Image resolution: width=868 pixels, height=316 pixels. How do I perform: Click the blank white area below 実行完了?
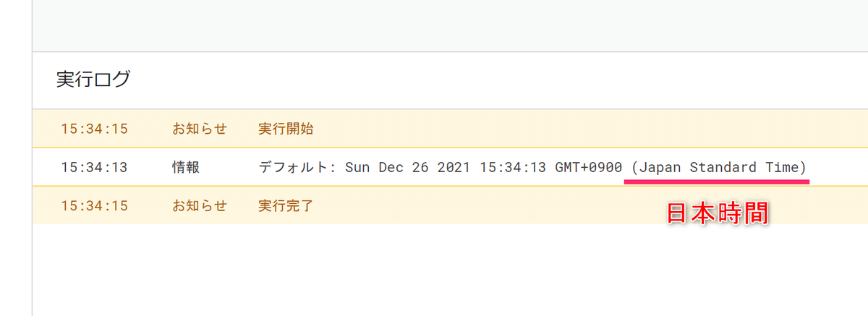click(450, 270)
